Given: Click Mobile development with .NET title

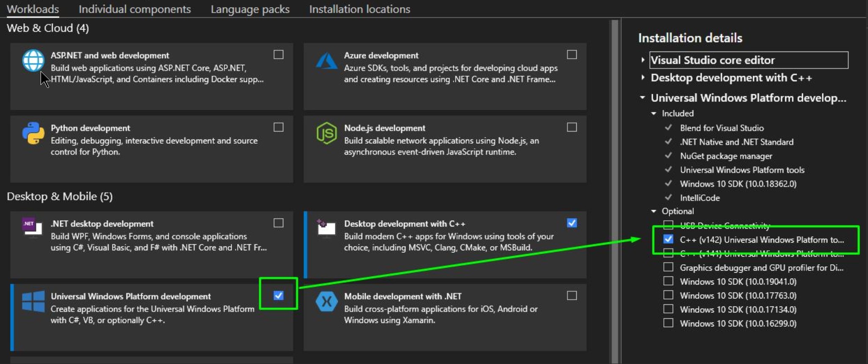Looking at the screenshot, I should point(403,296).
